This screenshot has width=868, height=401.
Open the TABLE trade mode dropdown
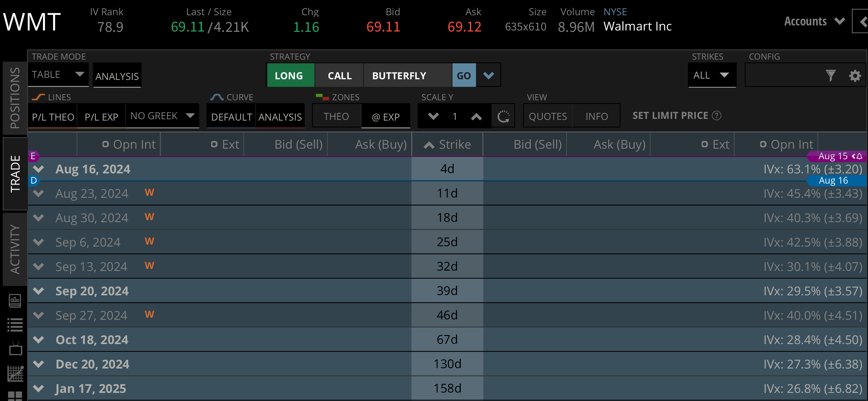[x=58, y=75]
